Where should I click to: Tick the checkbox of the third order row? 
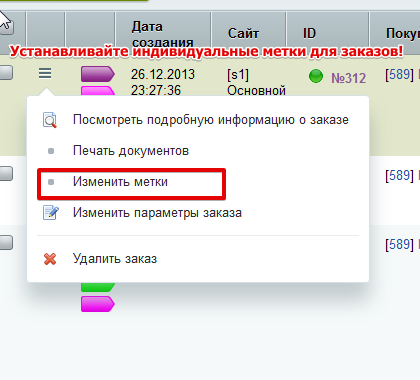tap(6, 242)
